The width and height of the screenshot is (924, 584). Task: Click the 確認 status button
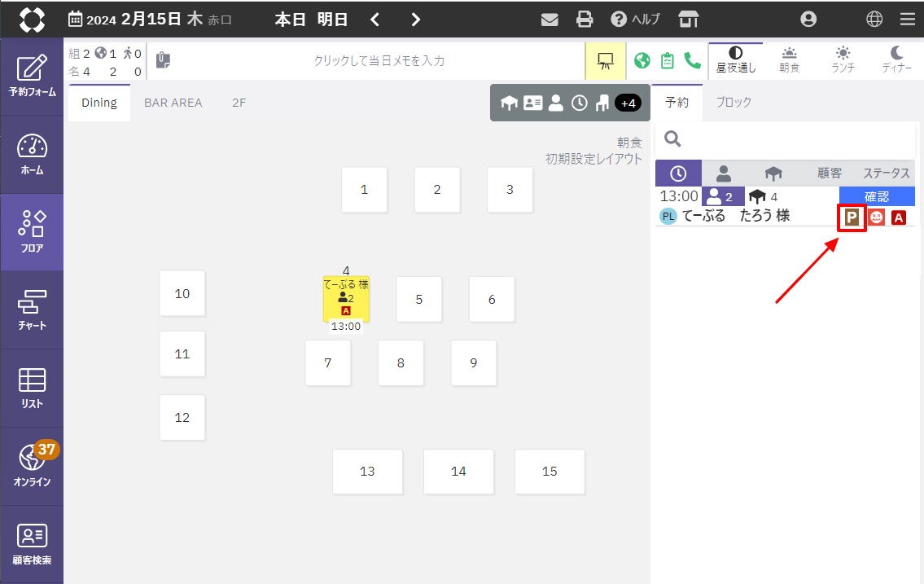pyautogui.click(x=877, y=196)
